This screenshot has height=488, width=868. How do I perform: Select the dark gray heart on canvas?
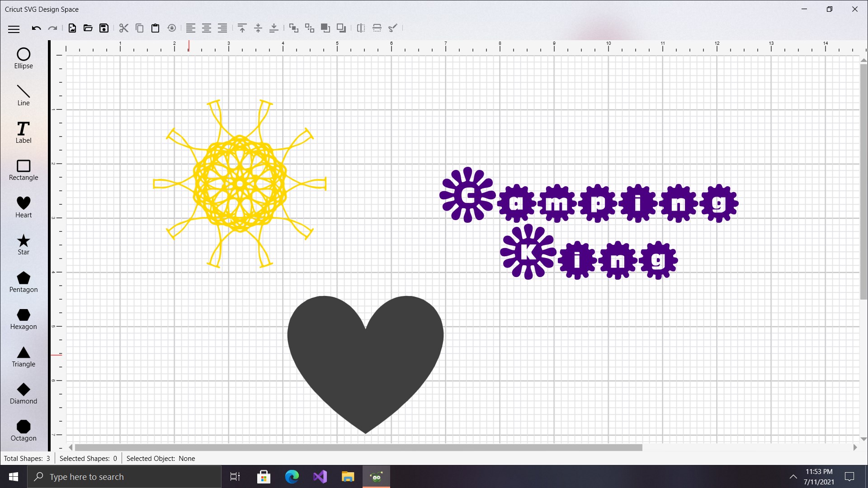(365, 357)
